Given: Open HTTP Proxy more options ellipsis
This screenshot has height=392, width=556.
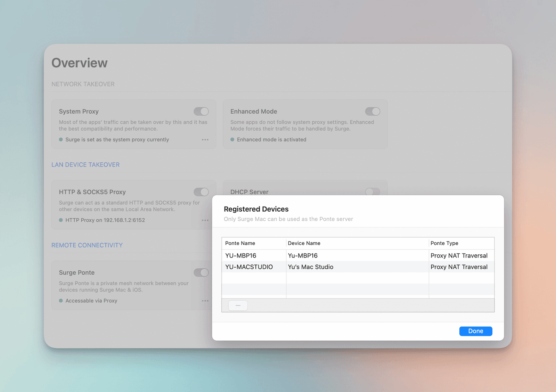Looking at the screenshot, I should (x=205, y=220).
